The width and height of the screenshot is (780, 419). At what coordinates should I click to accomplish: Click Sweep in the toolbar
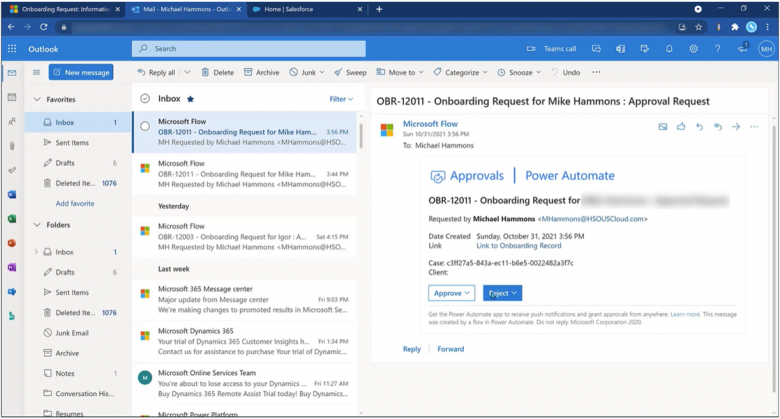coord(350,73)
